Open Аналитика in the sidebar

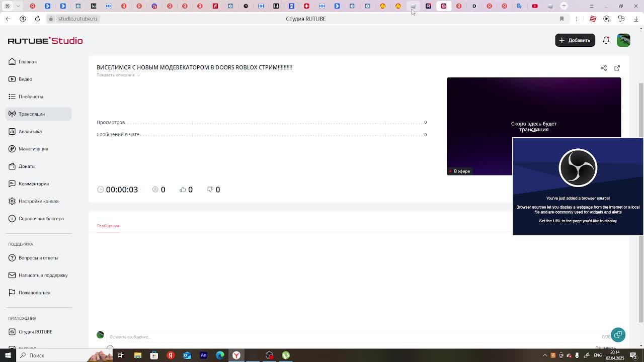coord(30,131)
